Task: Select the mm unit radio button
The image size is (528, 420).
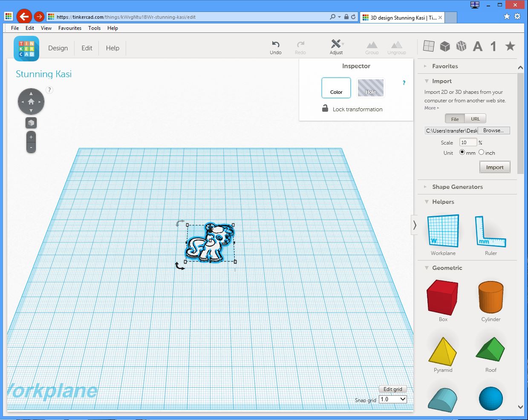Action: coord(462,152)
